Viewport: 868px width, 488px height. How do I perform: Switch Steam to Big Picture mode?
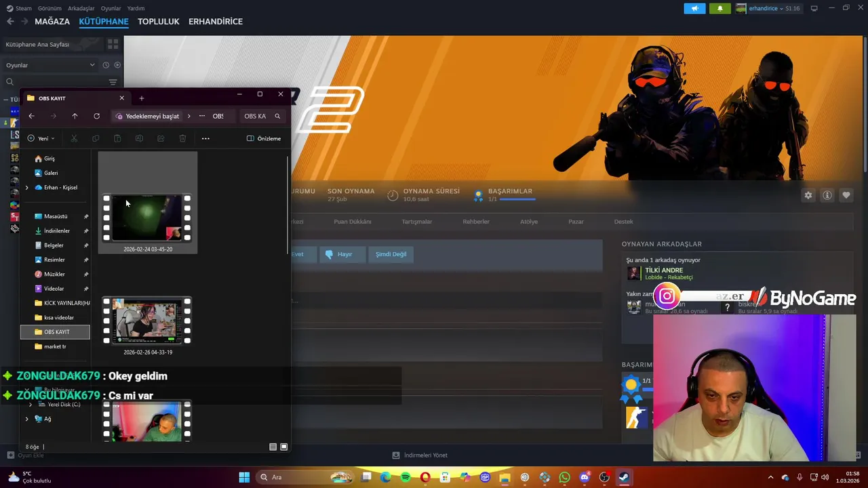[814, 8]
